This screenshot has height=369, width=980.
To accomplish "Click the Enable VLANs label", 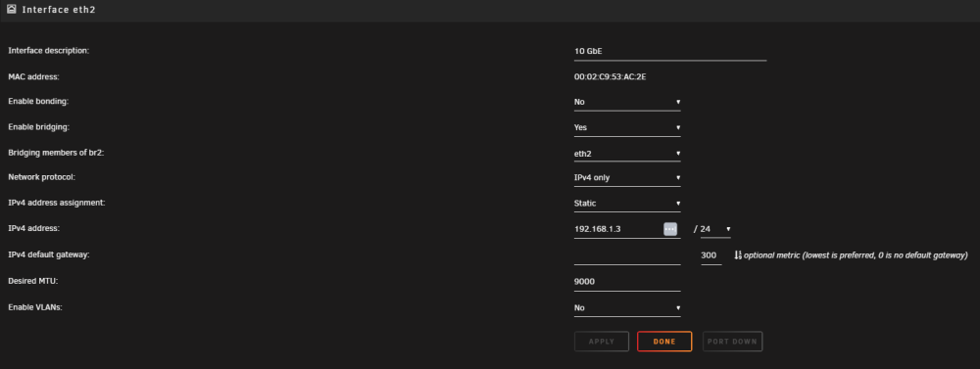I will point(35,307).
